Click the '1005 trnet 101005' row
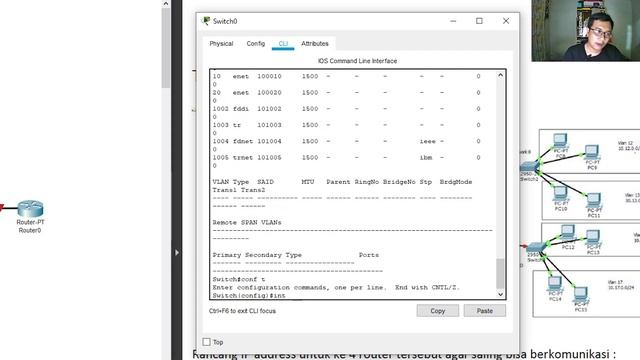The width and height of the screenshot is (640, 360). point(346,158)
